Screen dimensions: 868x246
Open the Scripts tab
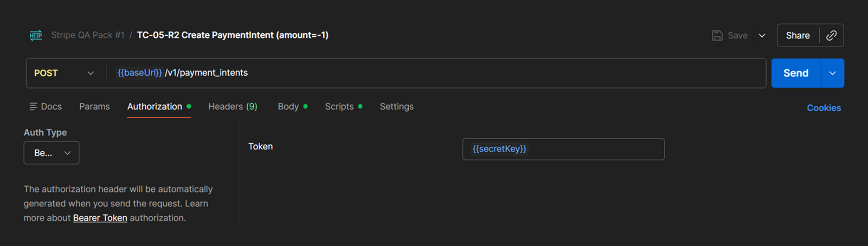339,106
